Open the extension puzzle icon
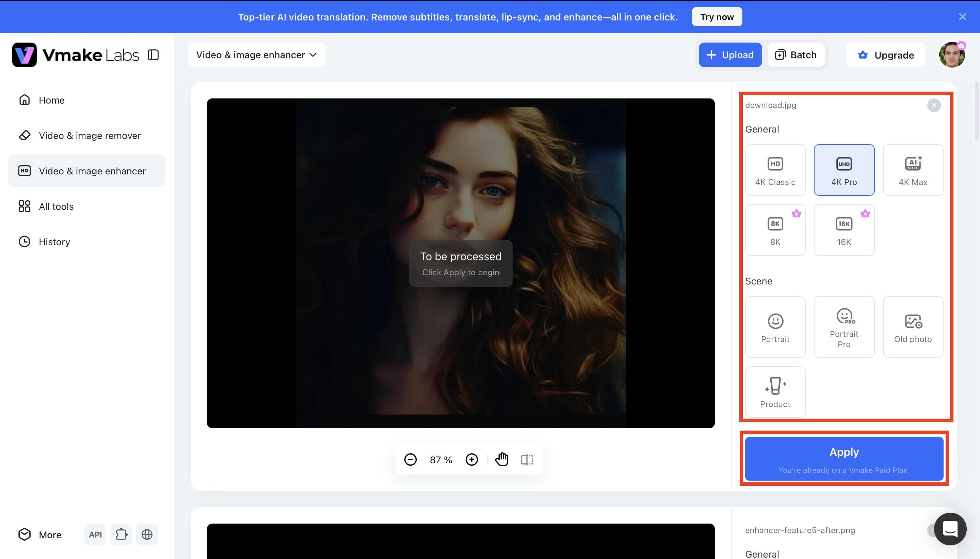 121,534
